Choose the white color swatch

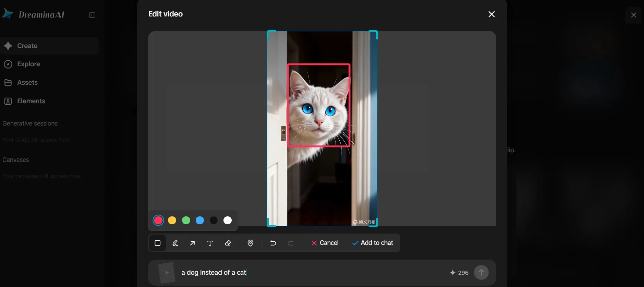[228, 220]
